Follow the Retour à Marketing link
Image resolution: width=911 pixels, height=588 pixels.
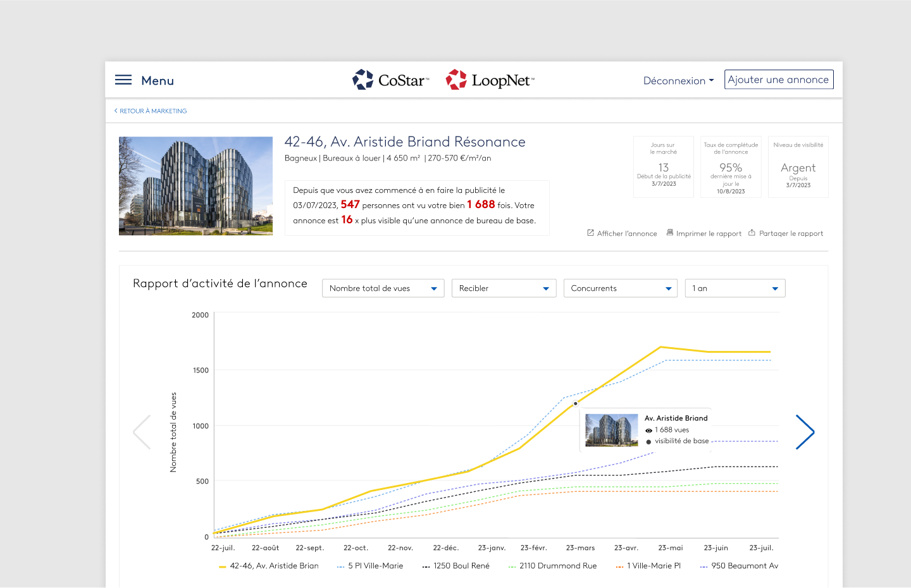click(151, 111)
